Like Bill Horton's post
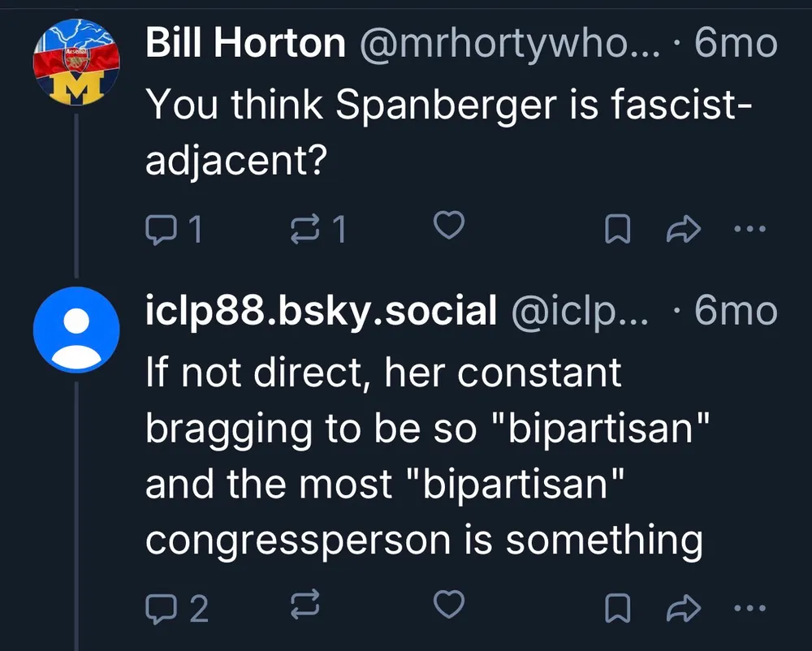The width and height of the screenshot is (812, 651). (x=449, y=226)
